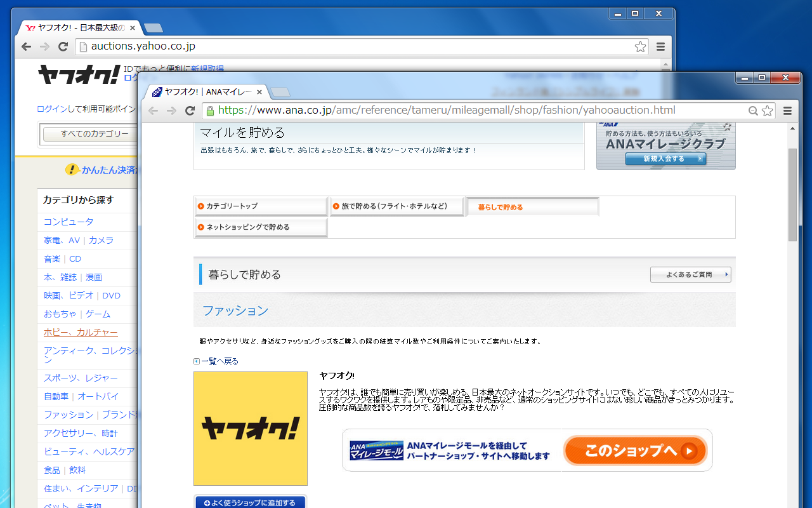
Task: Open CD category link
Action: click(x=75, y=258)
